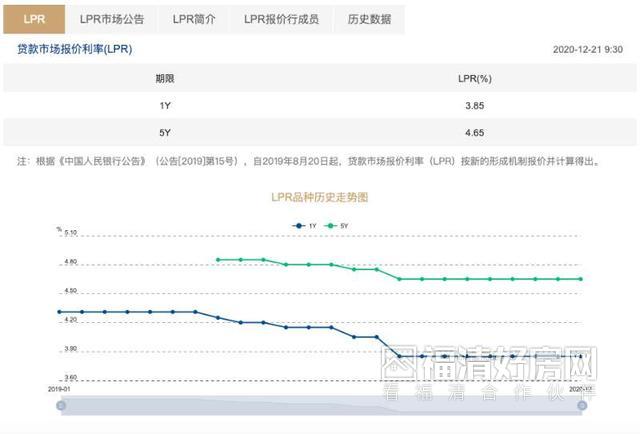Viewport: 640px width, 434px height.
Task: Click the left handle of the date range slider
Action: coord(61,405)
